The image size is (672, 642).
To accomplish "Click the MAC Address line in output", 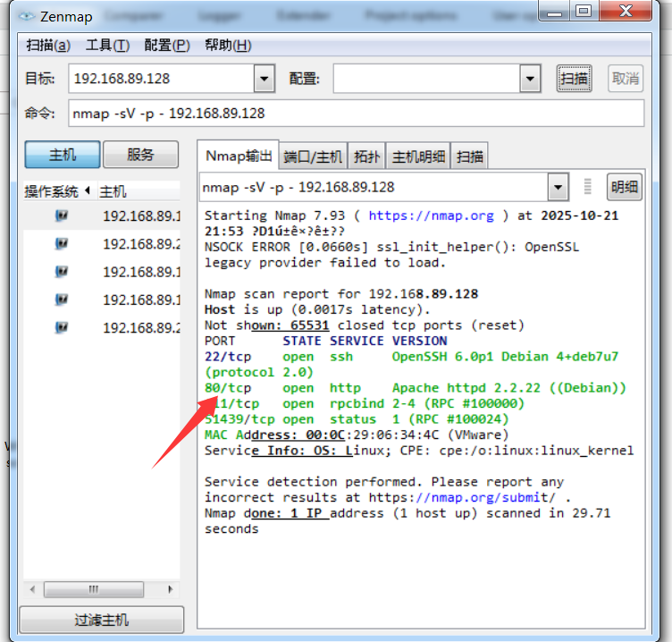I will 357,435.
